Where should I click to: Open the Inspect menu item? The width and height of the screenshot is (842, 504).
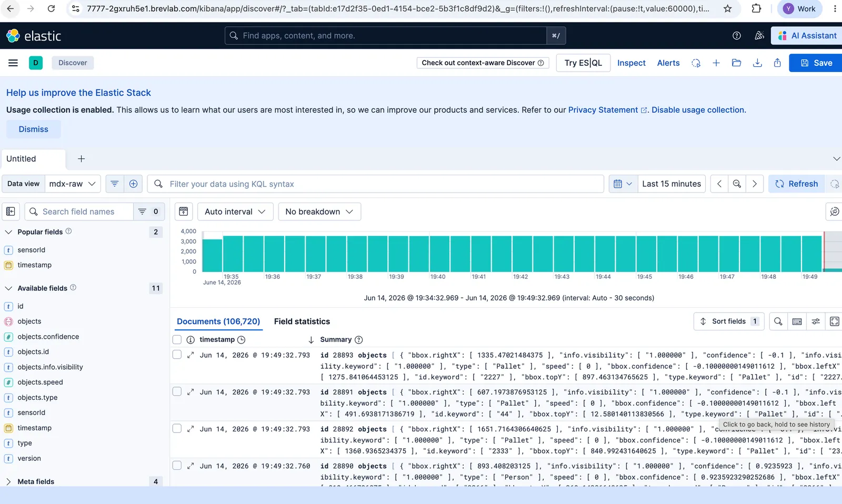point(631,63)
